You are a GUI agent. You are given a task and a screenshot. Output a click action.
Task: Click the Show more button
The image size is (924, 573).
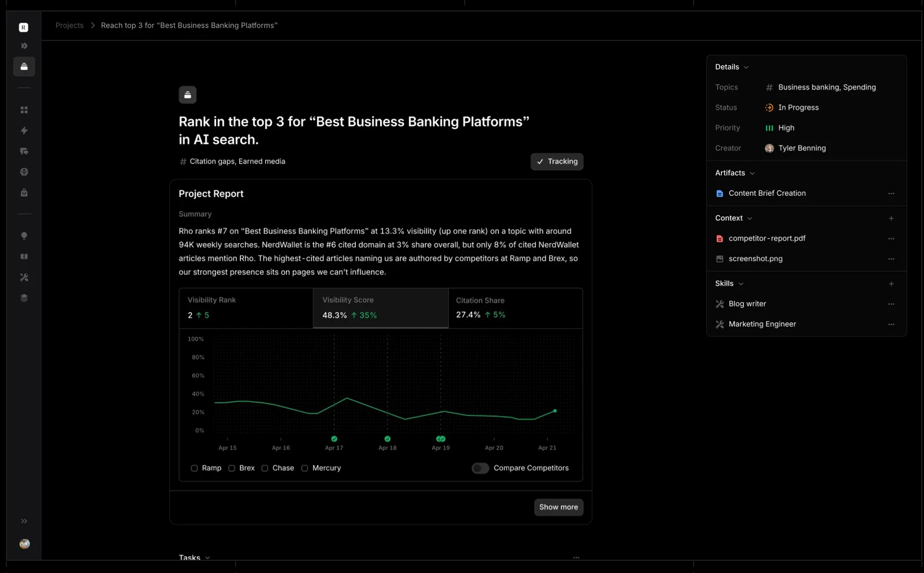558,507
